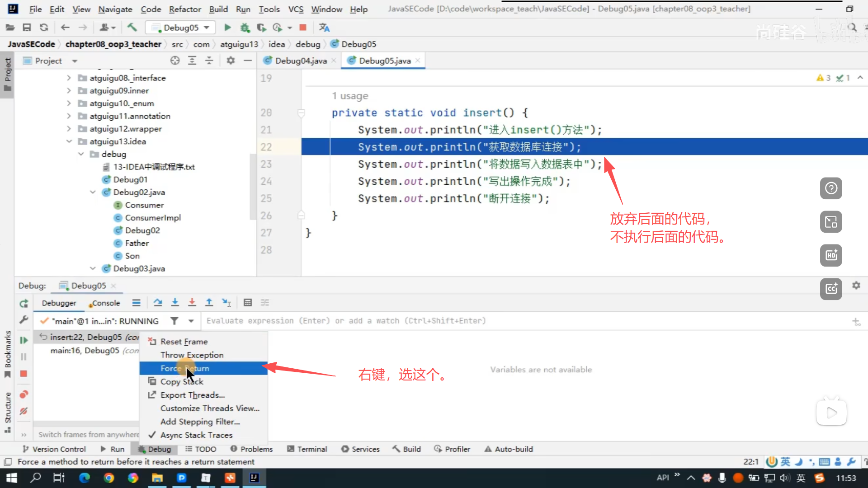Click the Step Out debugger icon
This screenshot has height=488, width=868.
coord(209,302)
